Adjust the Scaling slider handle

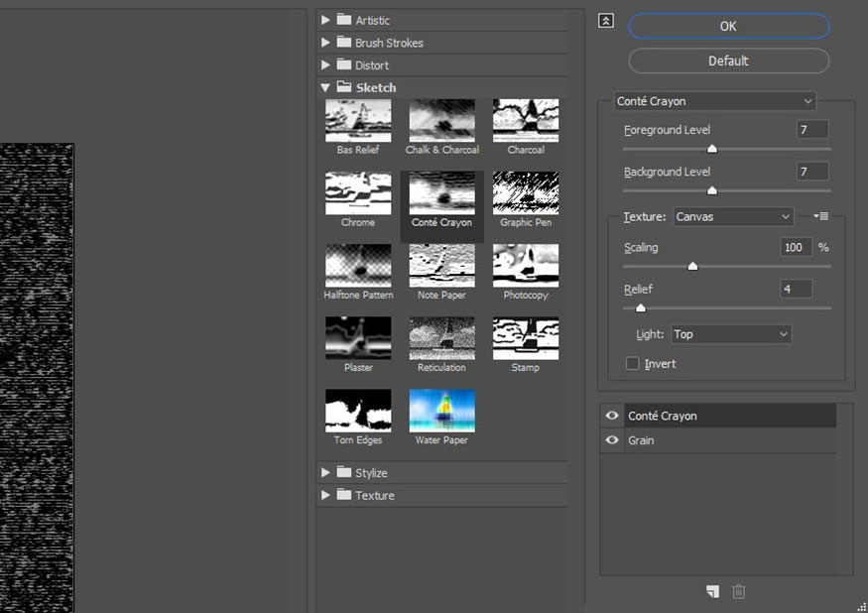pyautogui.click(x=692, y=266)
